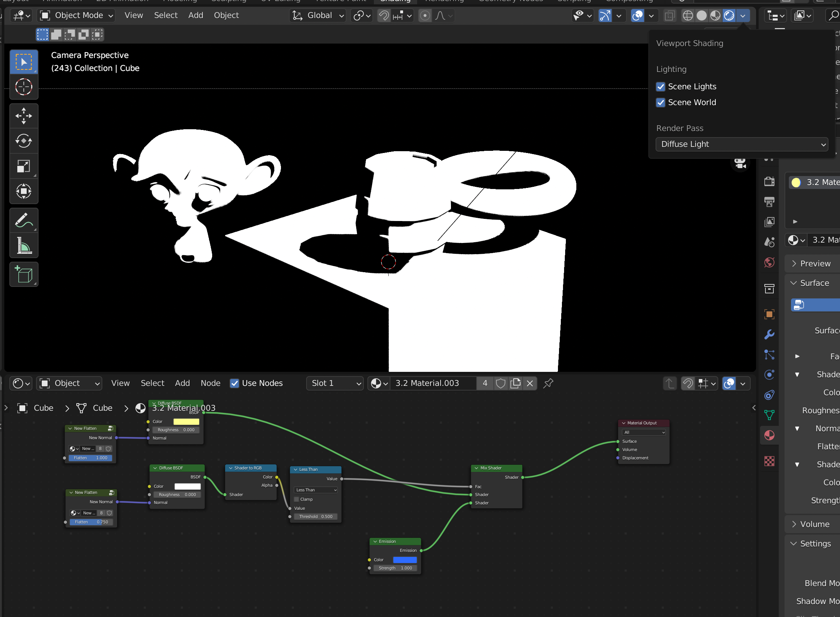Open the View Layer properties tab
The width and height of the screenshot is (840, 617).
coord(769,222)
